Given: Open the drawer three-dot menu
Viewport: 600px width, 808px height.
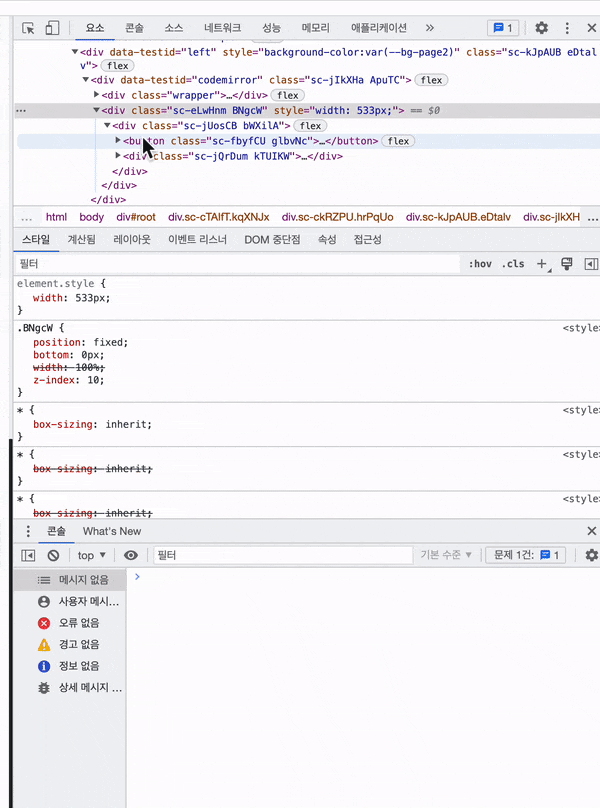Looking at the screenshot, I should tap(28, 531).
